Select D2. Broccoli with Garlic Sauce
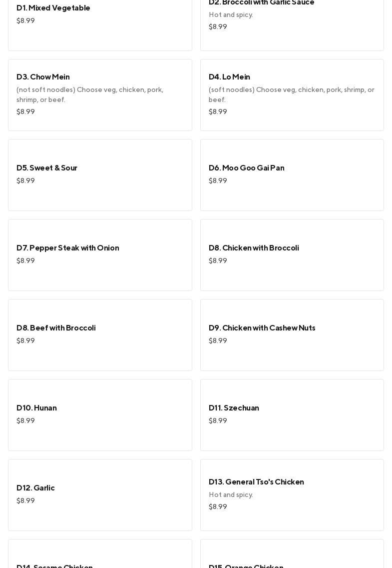This screenshot has height=568, width=392. pos(292,20)
